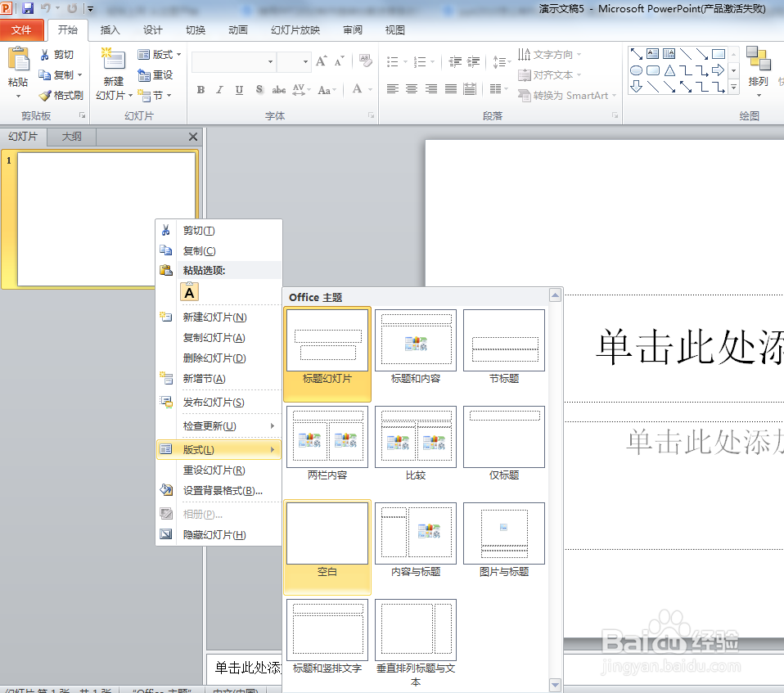Switch to the Design (设计) ribbon tab
The image size is (784, 693).
[x=152, y=30]
